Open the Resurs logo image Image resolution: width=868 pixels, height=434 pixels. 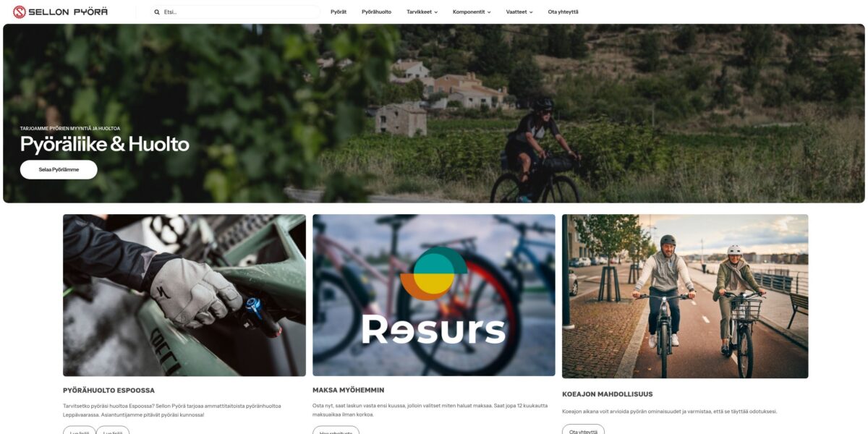point(434,295)
